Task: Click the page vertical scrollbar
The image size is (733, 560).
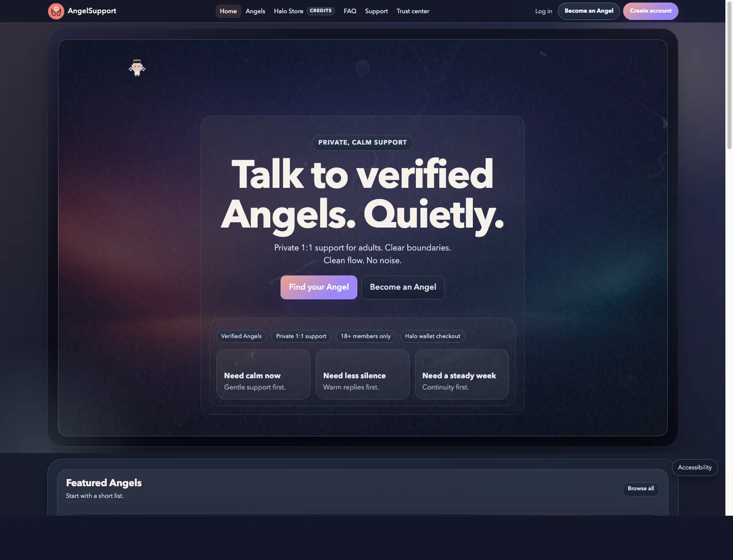Action: point(729,76)
